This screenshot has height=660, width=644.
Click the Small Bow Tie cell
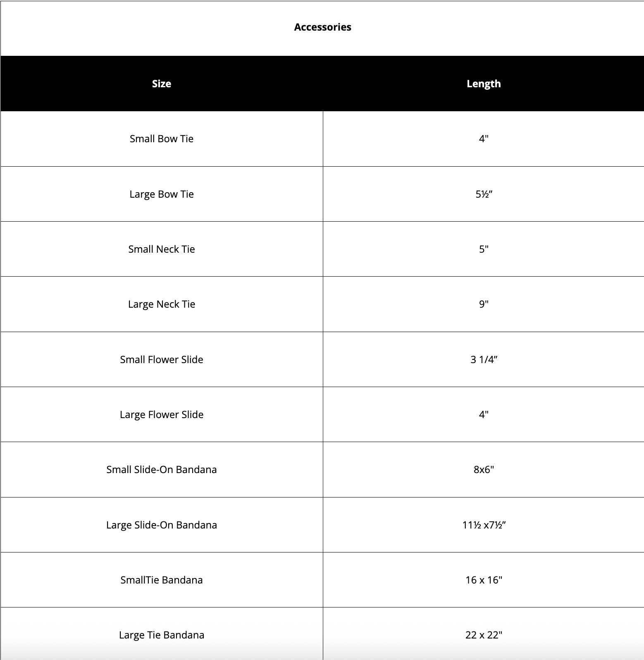click(162, 139)
